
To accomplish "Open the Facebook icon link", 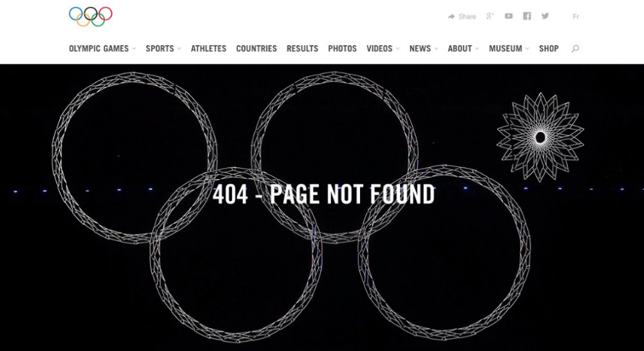I will 527,16.
